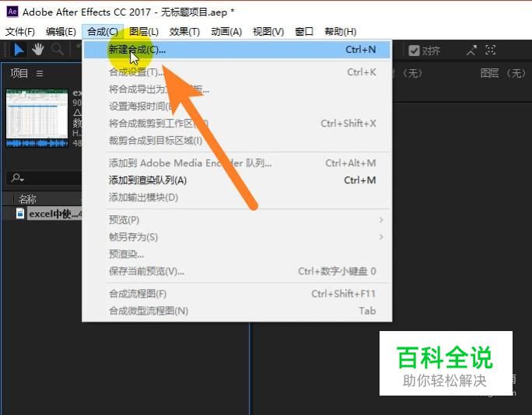
Task: Focus the Project panel search field
Action: [44, 178]
